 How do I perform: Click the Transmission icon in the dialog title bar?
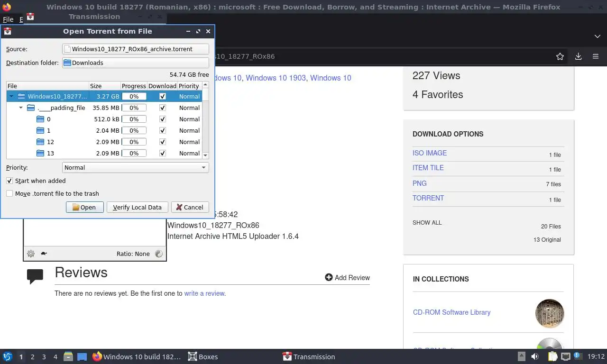click(x=8, y=31)
